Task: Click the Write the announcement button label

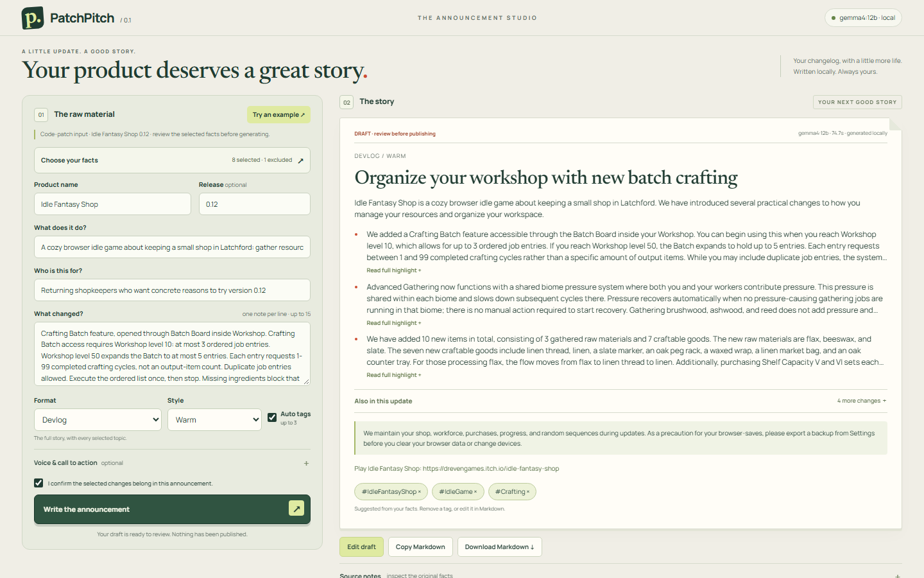Action: pyautogui.click(x=87, y=509)
